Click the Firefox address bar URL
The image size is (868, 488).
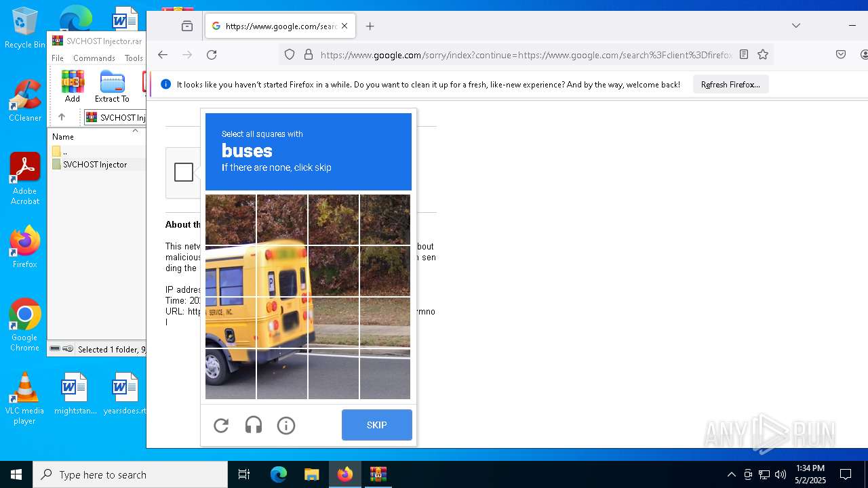point(526,55)
